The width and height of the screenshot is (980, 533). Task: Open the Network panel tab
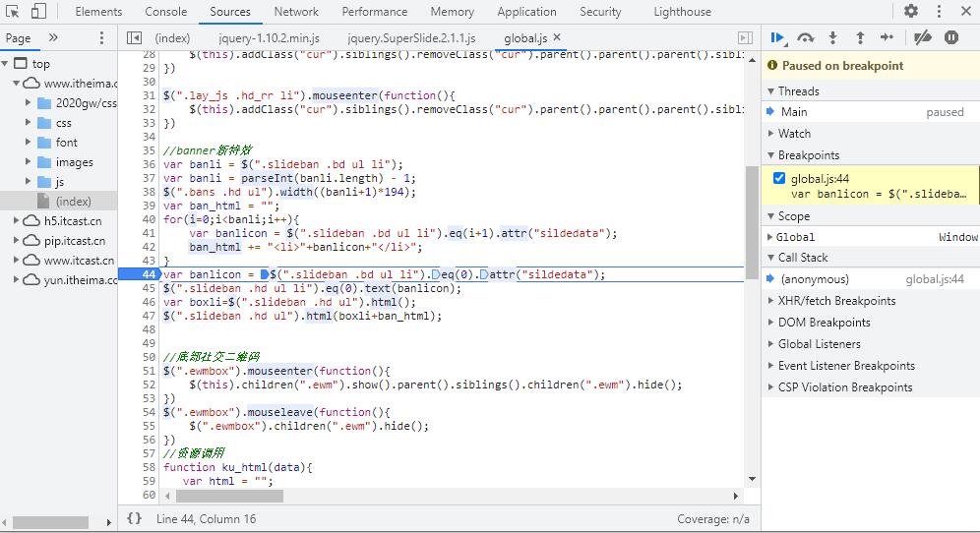(x=296, y=12)
